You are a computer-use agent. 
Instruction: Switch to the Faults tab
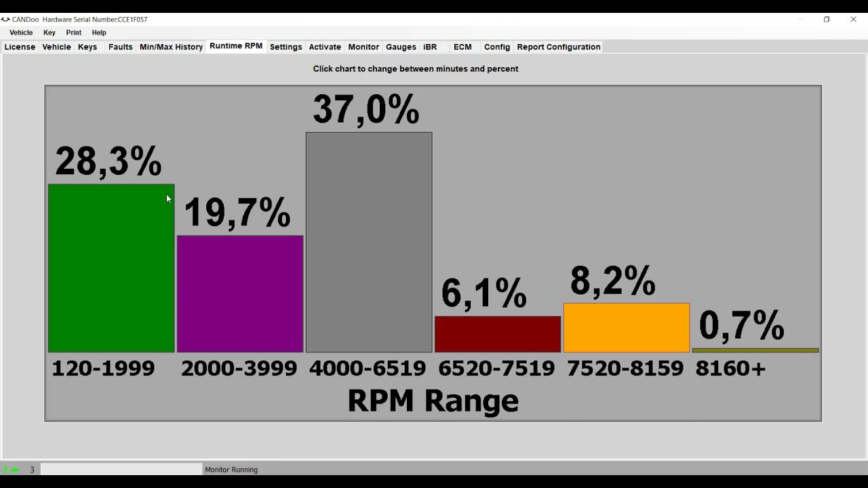[x=120, y=47]
